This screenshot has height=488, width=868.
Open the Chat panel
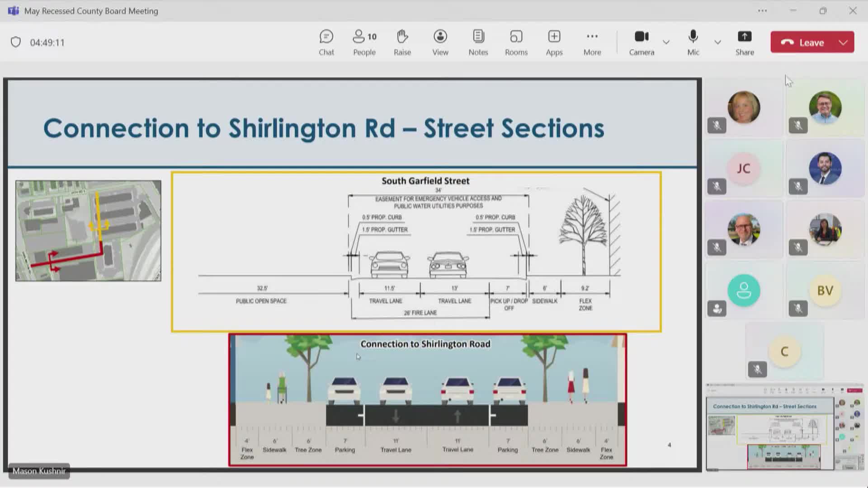326,42
